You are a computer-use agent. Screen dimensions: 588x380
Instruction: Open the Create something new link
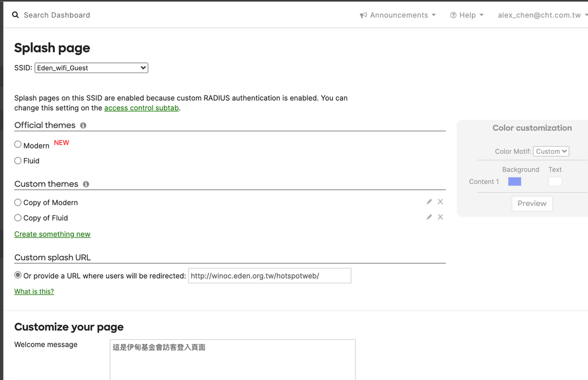52,234
